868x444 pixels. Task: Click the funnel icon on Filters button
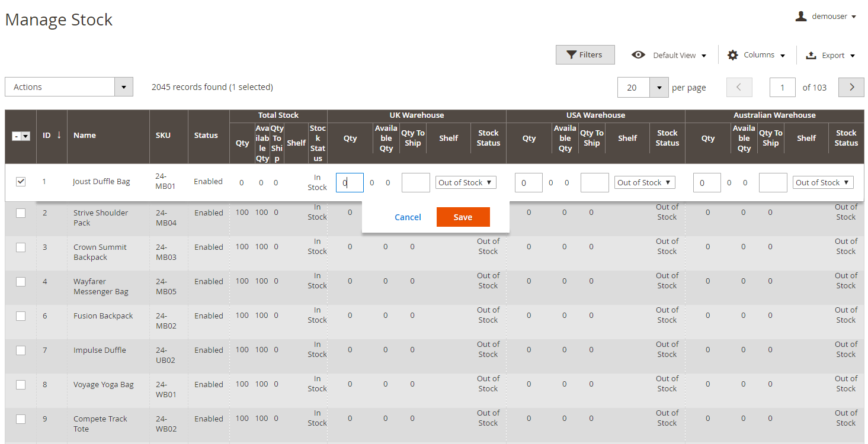pyautogui.click(x=571, y=55)
